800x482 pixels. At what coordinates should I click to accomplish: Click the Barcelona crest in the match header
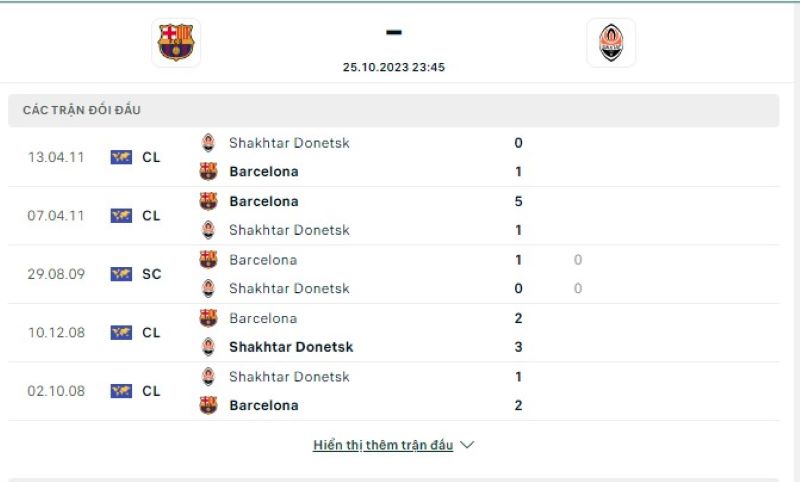tap(176, 43)
